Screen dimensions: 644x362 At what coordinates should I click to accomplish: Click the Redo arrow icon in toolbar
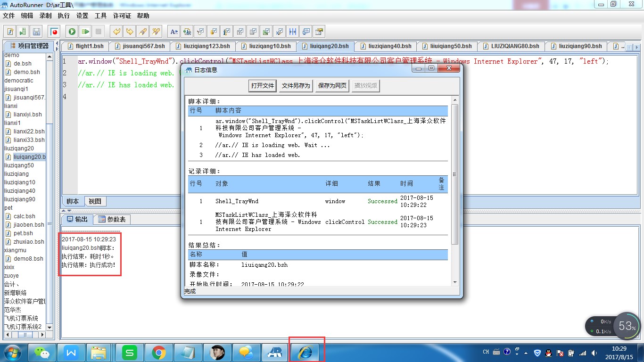click(129, 32)
